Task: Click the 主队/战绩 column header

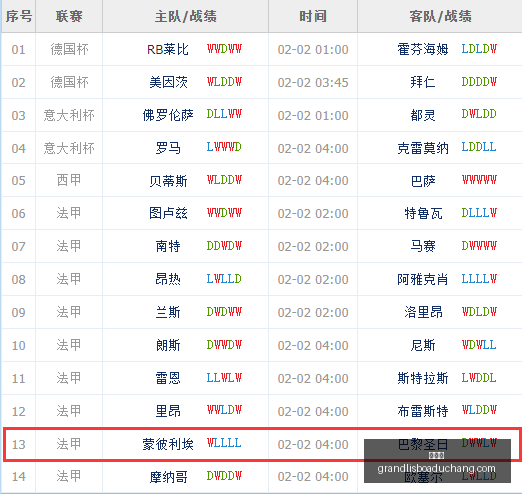Action: [185, 16]
